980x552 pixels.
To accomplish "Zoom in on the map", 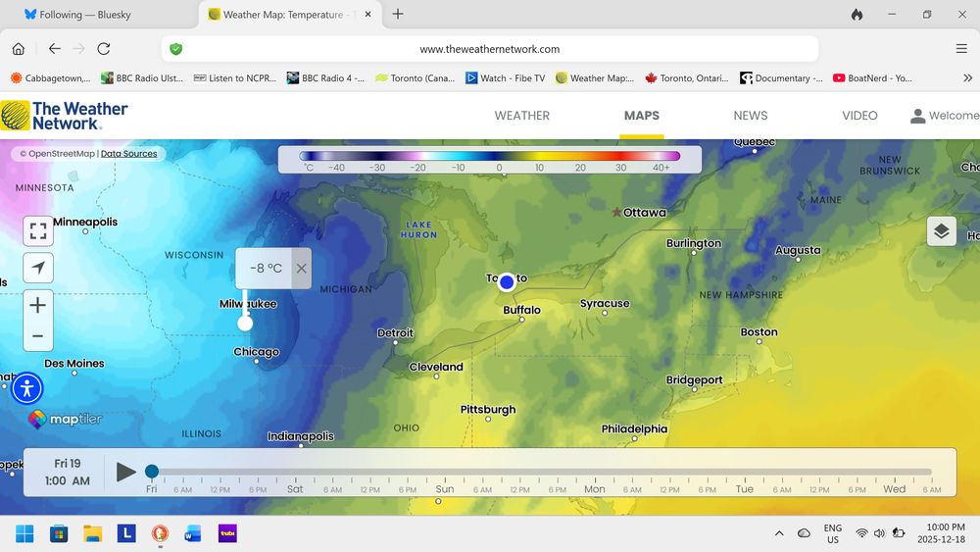I will click(38, 305).
